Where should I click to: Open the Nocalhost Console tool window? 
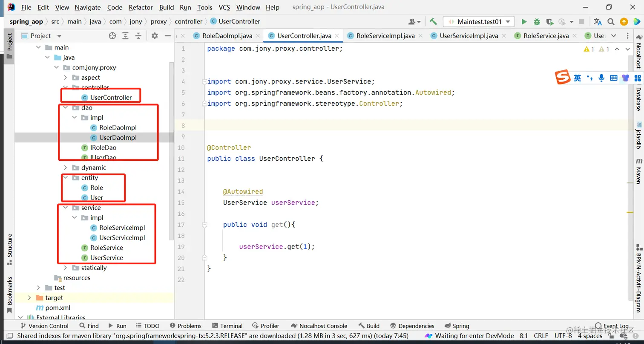pos(319,326)
